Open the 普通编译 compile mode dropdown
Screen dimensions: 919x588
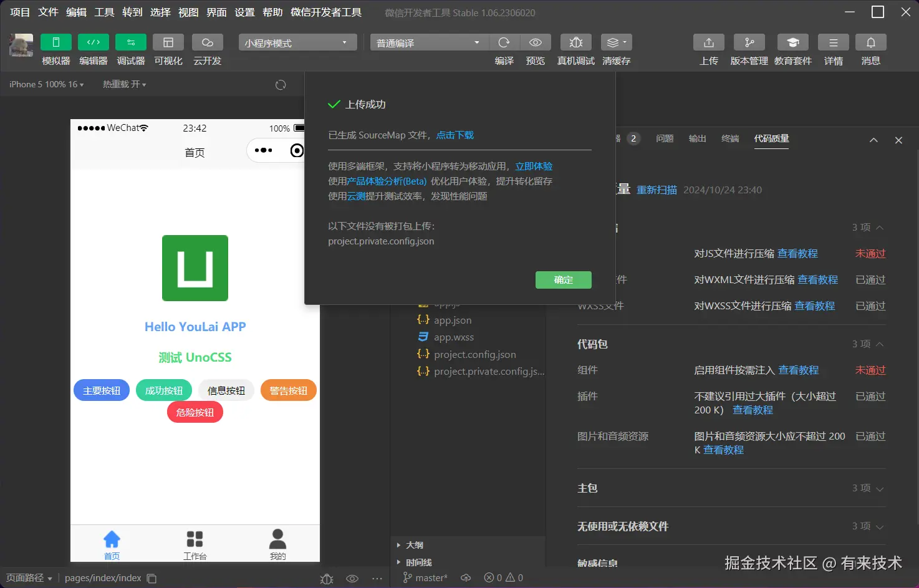pos(429,42)
